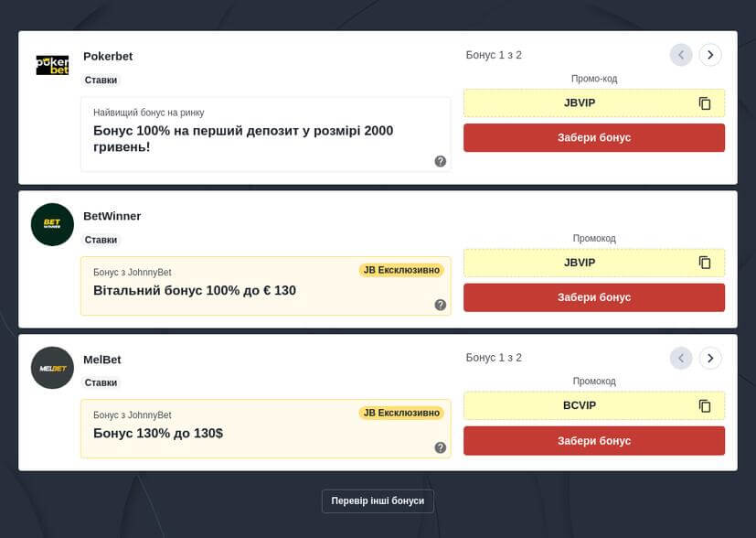Copy the BetWinner JBVIP promo code

pos(704,263)
